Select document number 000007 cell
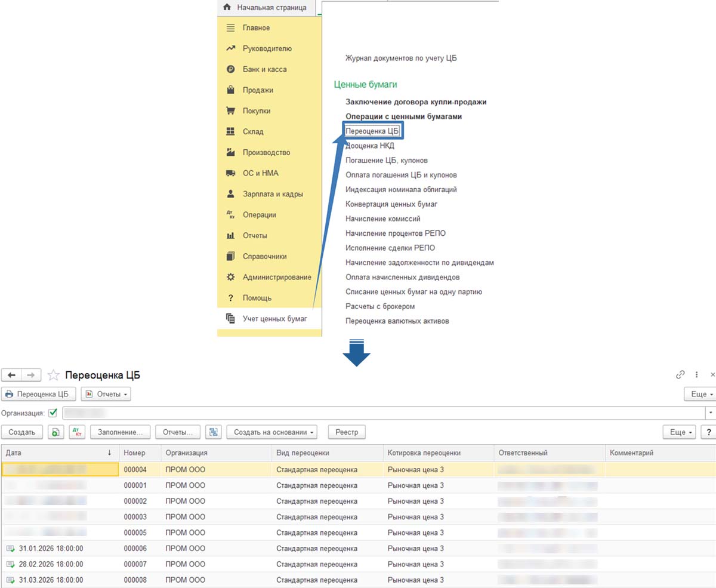The height and width of the screenshot is (588, 716). coord(140,564)
